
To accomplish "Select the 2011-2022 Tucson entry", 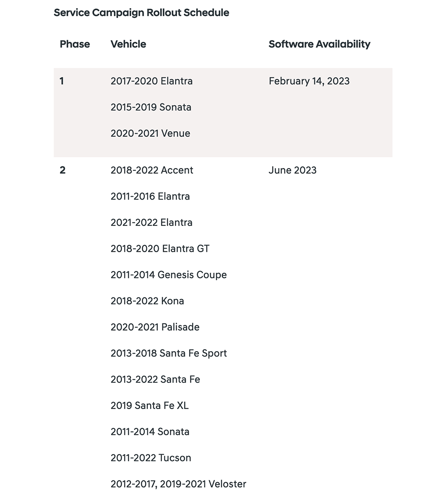I will click(151, 458).
